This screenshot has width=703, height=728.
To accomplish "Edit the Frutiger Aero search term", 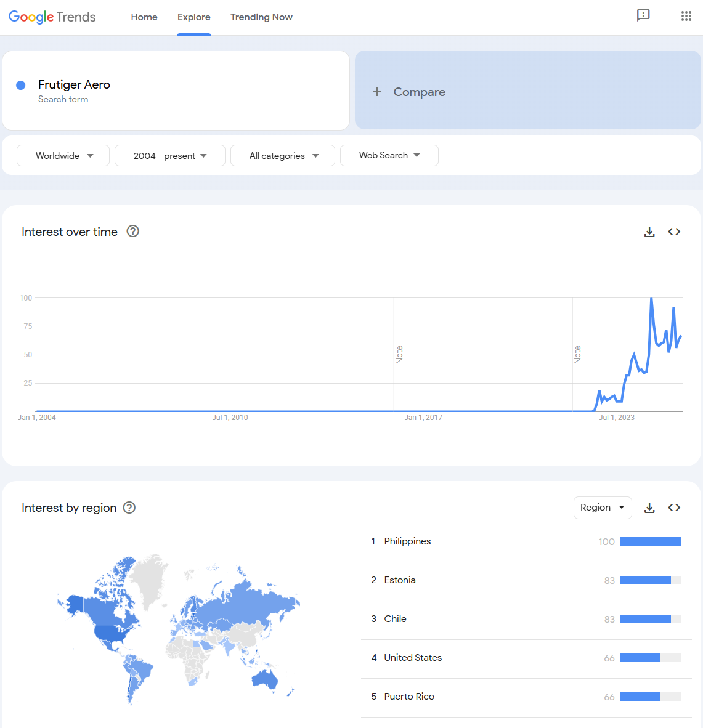I will [176, 91].
